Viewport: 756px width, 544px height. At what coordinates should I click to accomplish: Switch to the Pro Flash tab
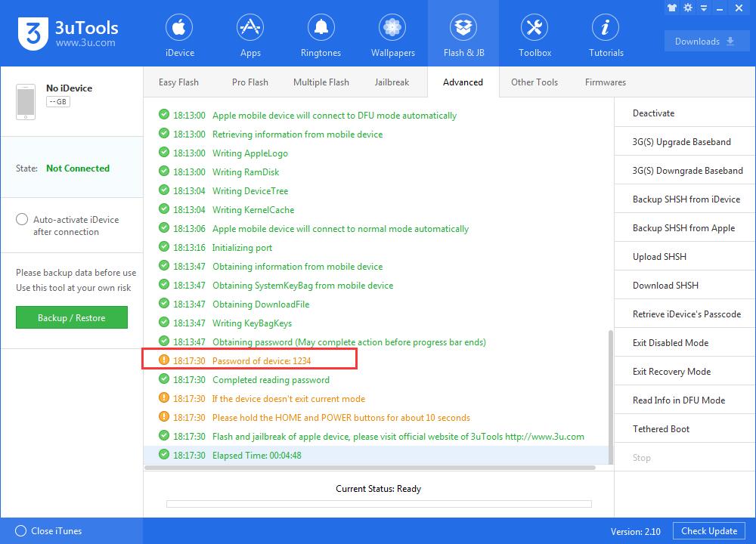(x=249, y=82)
